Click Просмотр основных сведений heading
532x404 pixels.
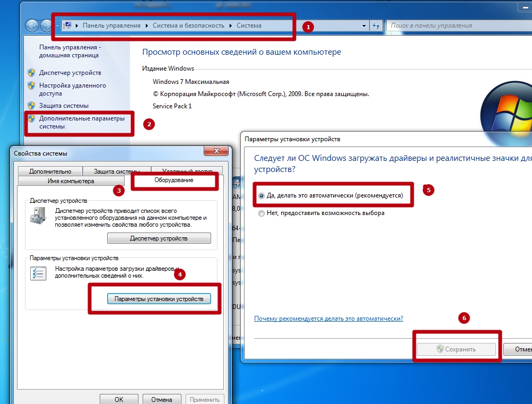pyautogui.click(x=241, y=52)
